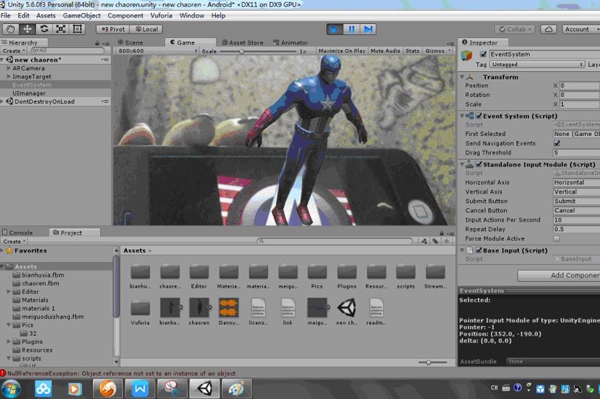Collapse the Transform component
This screenshot has width=600, height=400.
pyautogui.click(x=462, y=77)
